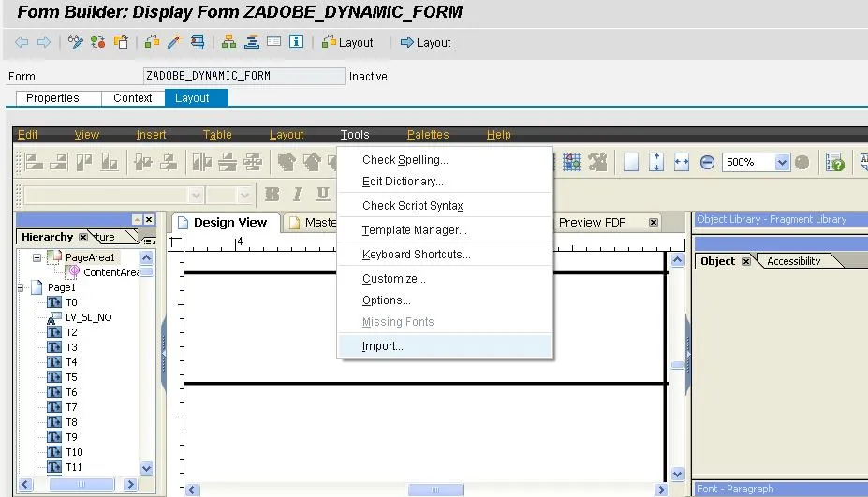
Task: Click the Form name field ZADOBE_DYNAMIC_FORM
Action: (x=243, y=76)
